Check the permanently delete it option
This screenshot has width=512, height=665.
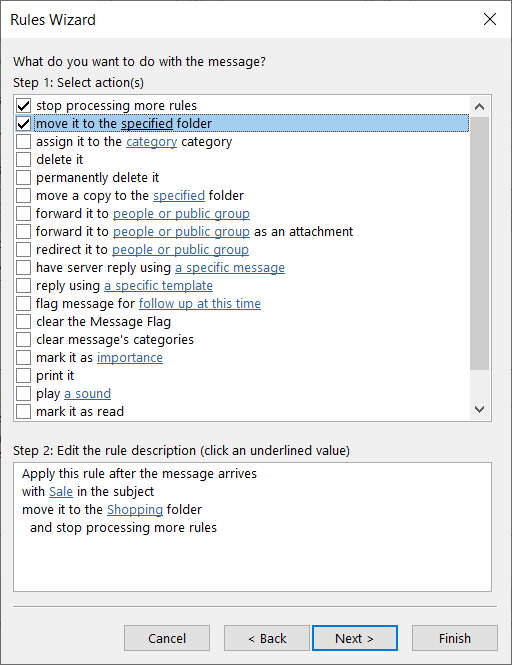pyautogui.click(x=23, y=177)
